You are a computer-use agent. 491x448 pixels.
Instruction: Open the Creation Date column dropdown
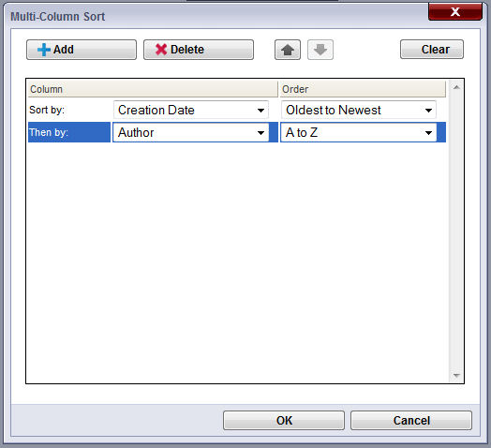pos(191,110)
